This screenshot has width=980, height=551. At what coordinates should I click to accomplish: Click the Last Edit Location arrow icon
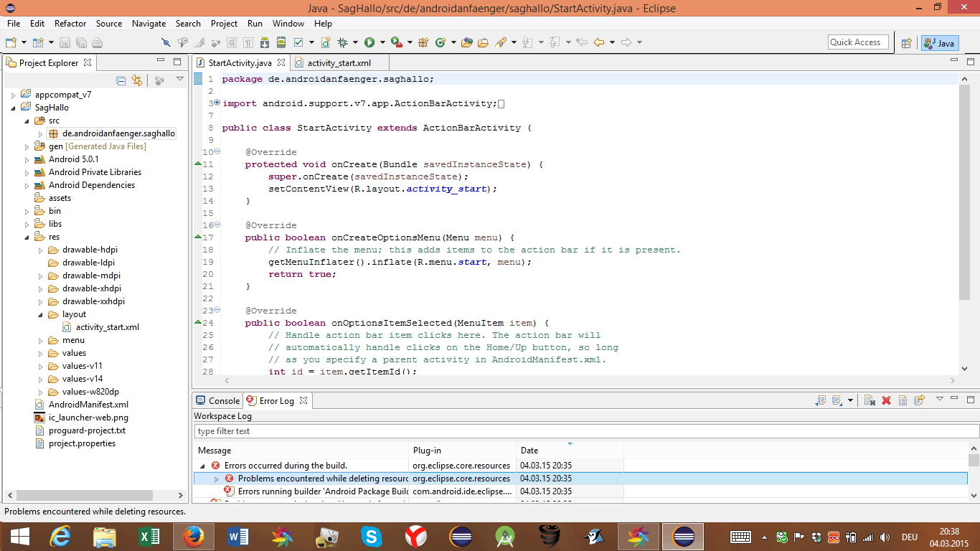pyautogui.click(x=582, y=42)
